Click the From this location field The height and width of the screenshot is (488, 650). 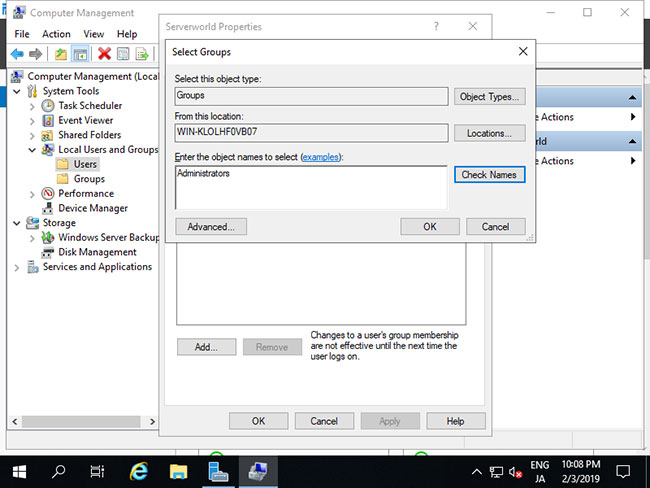[x=311, y=132]
